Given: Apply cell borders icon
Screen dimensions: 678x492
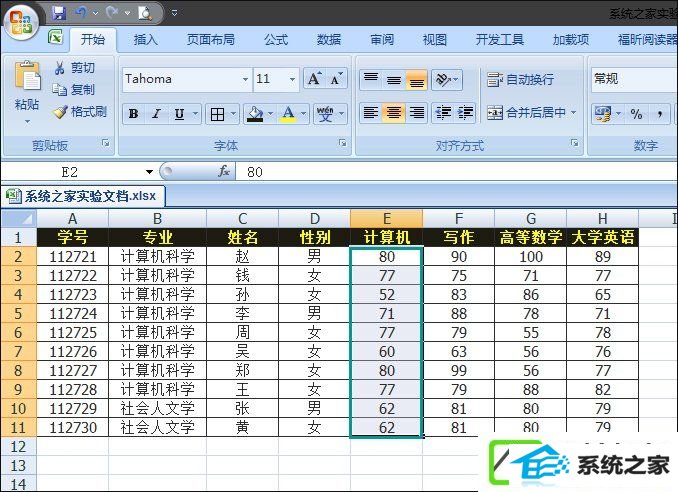Looking at the screenshot, I should point(217,114).
